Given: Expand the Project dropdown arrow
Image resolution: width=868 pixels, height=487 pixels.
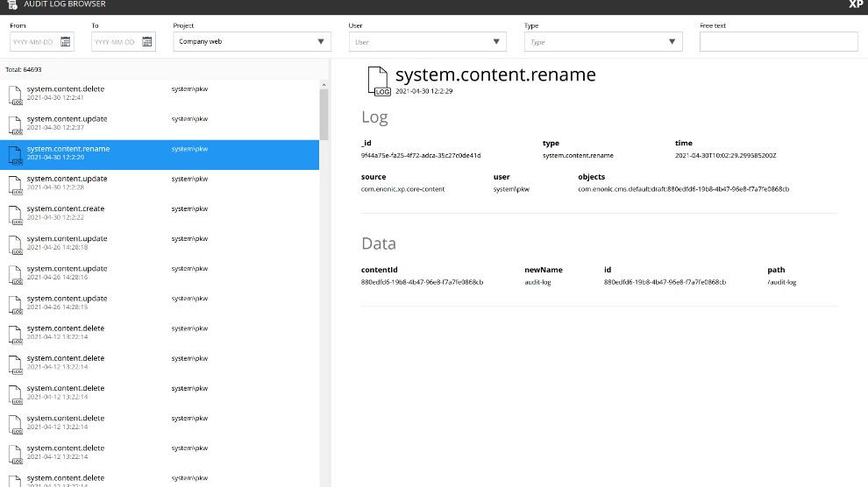Looking at the screenshot, I should click(321, 42).
